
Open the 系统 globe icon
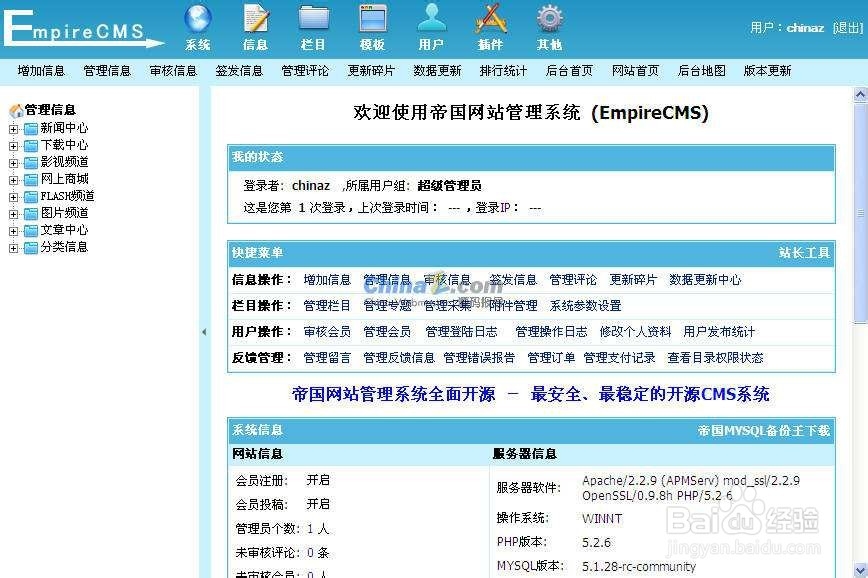[198, 19]
